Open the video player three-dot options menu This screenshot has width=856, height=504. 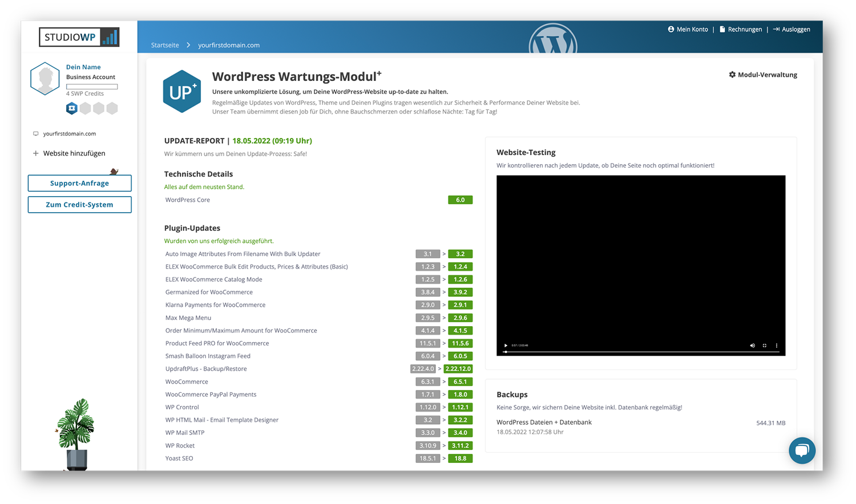click(x=777, y=345)
